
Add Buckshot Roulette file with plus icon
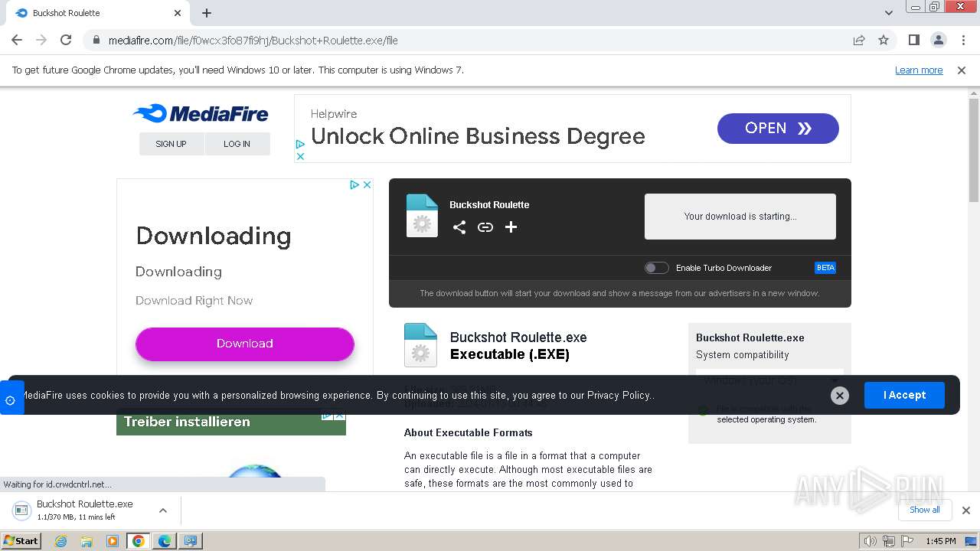[x=511, y=227]
